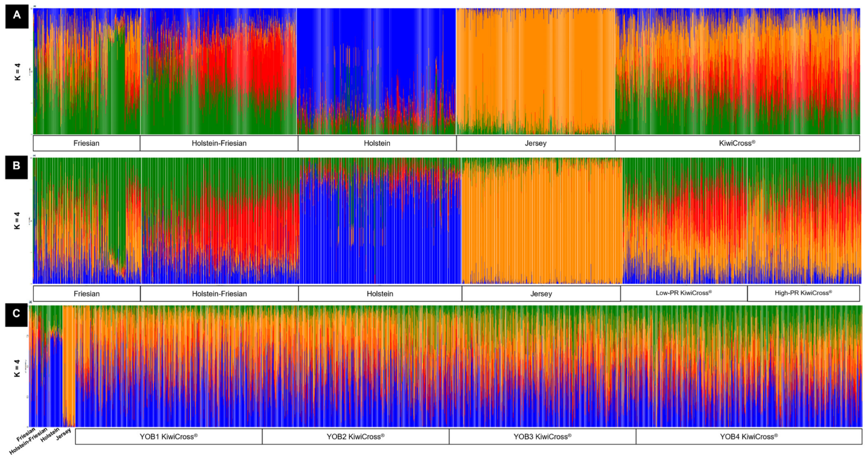This screenshot has width=868, height=460.
Task: Click the YOB1 KiwiCross label
Action: 169,437
